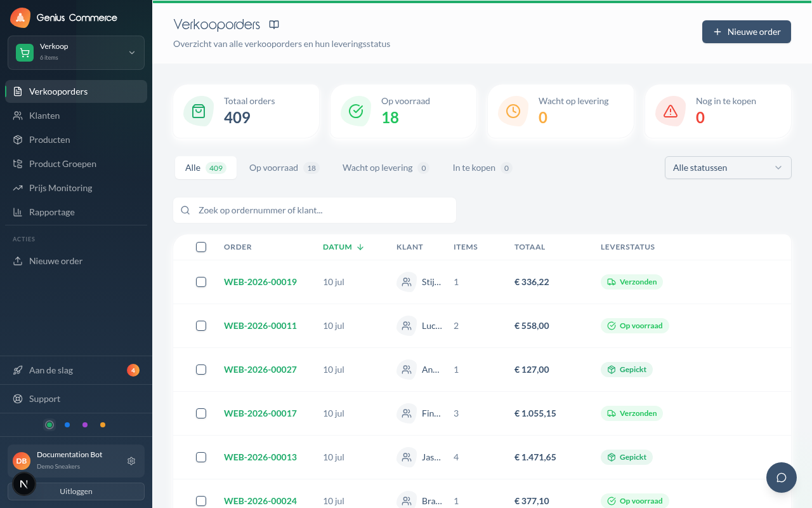Click the Op voorraad checkmark card icon
Viewport: 812px width, 508px height.
click(356, 111)
